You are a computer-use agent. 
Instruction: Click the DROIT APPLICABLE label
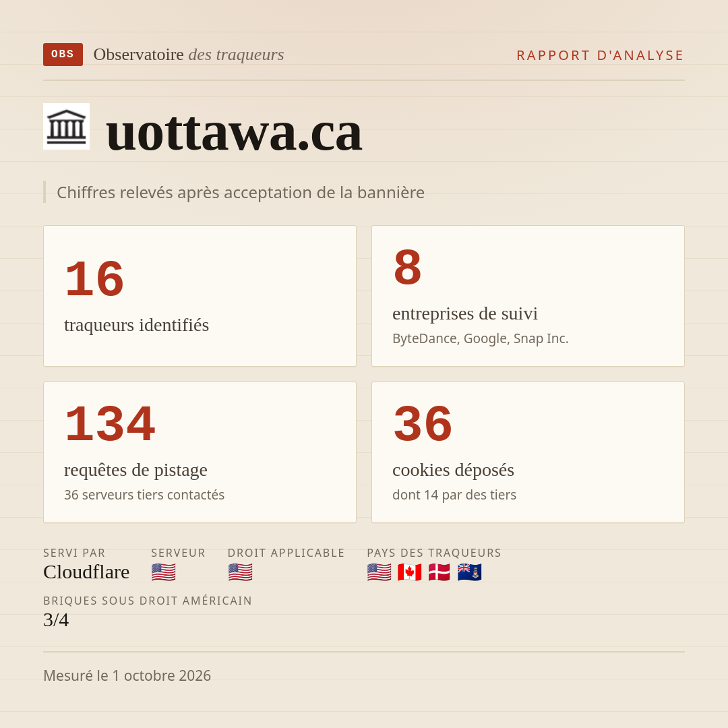point(286,553)
